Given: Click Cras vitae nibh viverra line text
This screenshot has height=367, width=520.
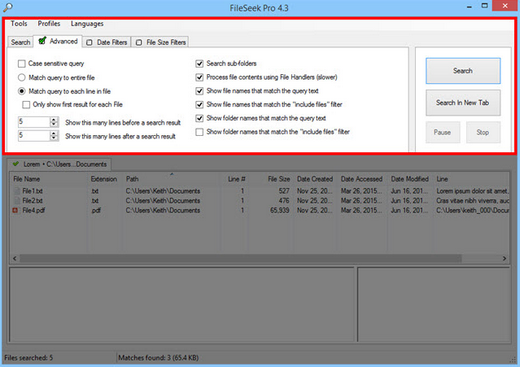Looking at the screenshot, I should point(472,201).
